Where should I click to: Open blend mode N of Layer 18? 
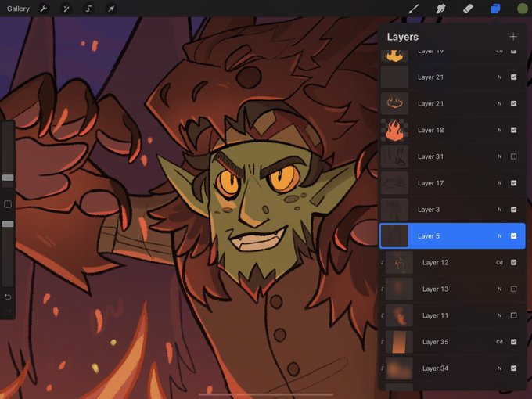pyautogui.click(x=499, y=130)
